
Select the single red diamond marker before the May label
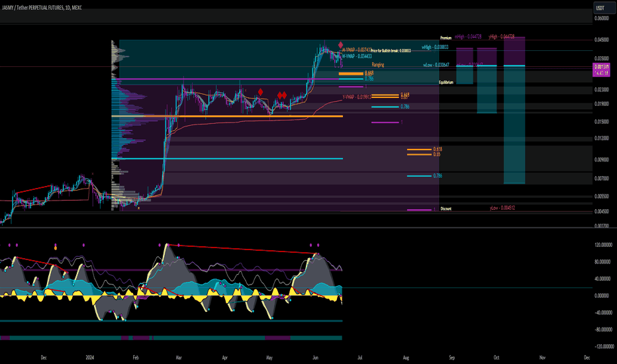pos(260,92)
